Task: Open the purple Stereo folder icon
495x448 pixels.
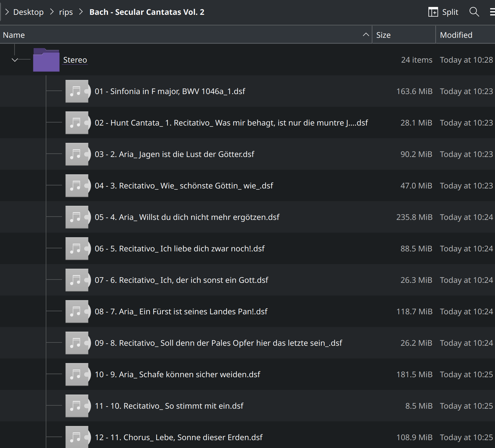Action: pyautogui.click(x=46, y=60)
